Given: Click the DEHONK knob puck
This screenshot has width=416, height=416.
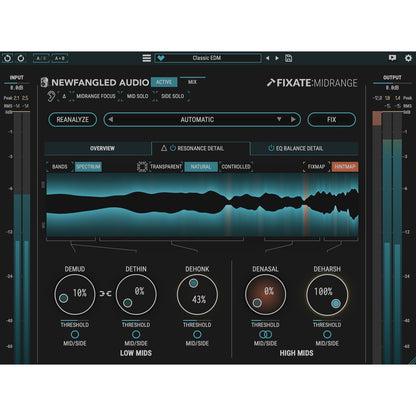Looking at the screenshot, I should point(193,283).
